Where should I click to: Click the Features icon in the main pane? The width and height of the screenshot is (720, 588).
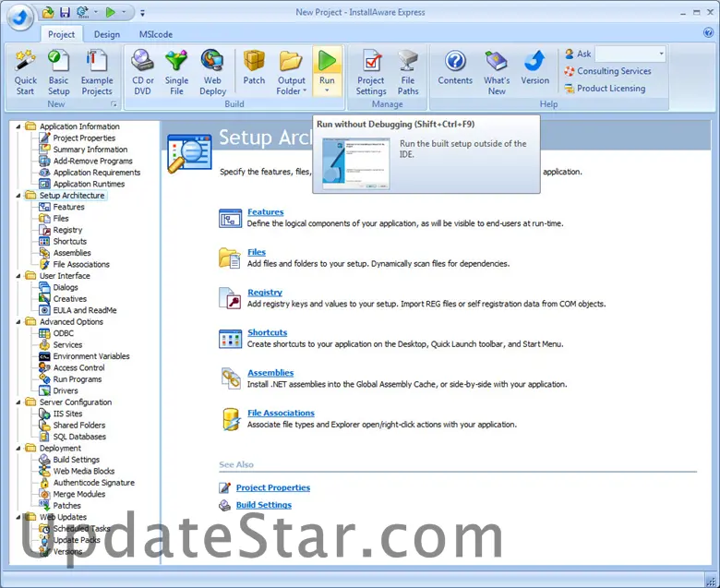pyautogui.click(x=230, y=218)
